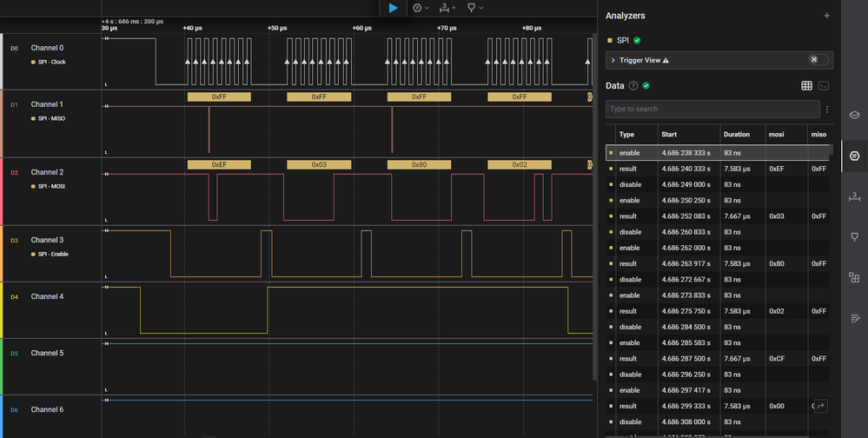The image size is (868, 438).
Task: Select the Channel 2 label
Action: (x=47, y=172)
